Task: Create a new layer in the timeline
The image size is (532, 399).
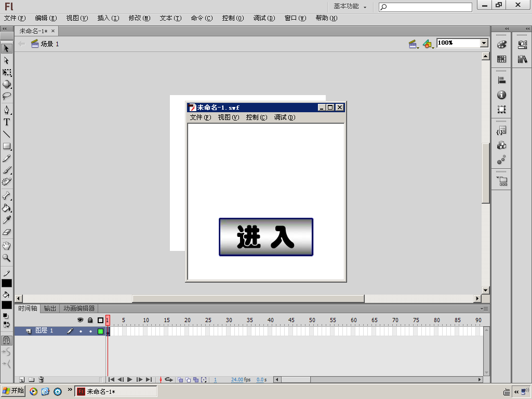Action: pyautogui.click(x=22, y=380)
